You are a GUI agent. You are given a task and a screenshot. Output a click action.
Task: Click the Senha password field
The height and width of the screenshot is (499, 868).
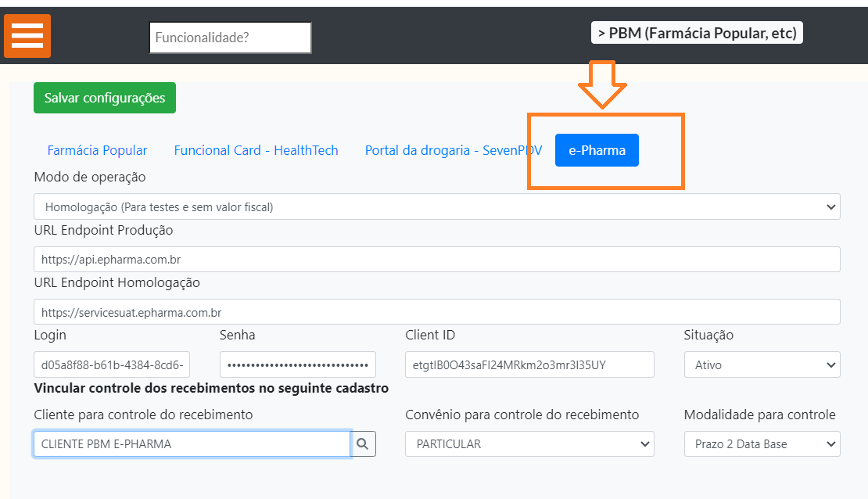(297, 364)
